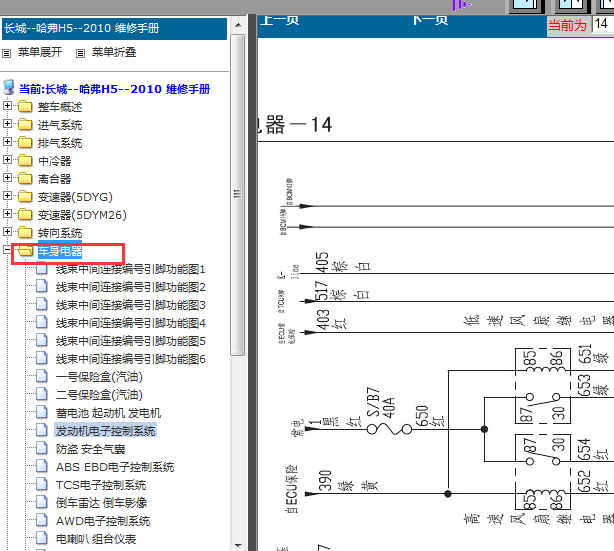Expand the 整车概述 folder node
614x551 pixels.
tap(7, 106)
